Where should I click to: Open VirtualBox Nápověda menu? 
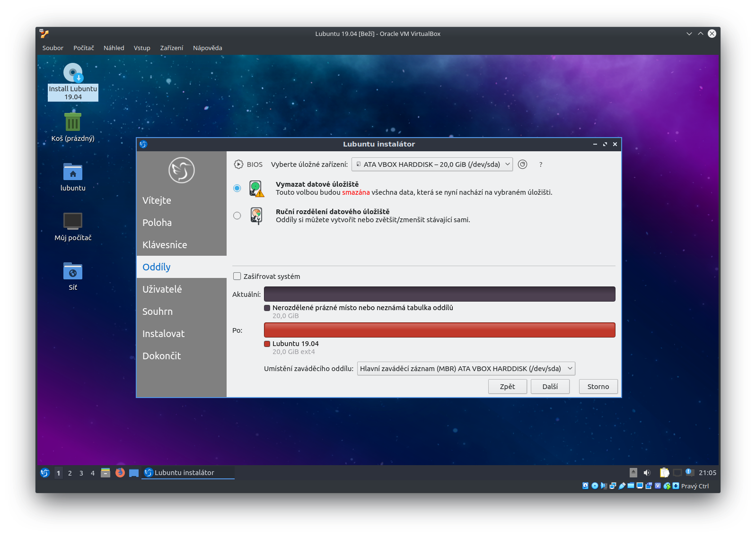pos(207,48)
